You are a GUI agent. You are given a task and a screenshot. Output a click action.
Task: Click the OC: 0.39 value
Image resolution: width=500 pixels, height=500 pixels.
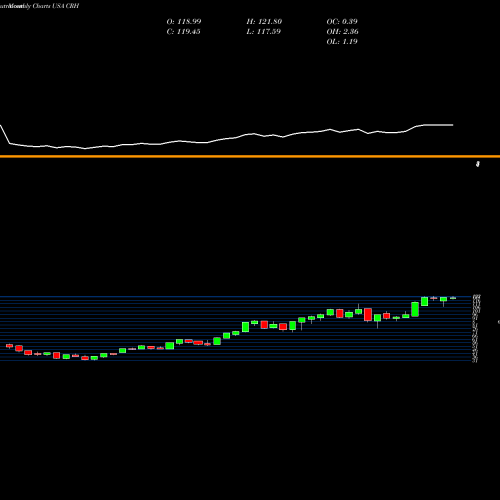(342, 22)
